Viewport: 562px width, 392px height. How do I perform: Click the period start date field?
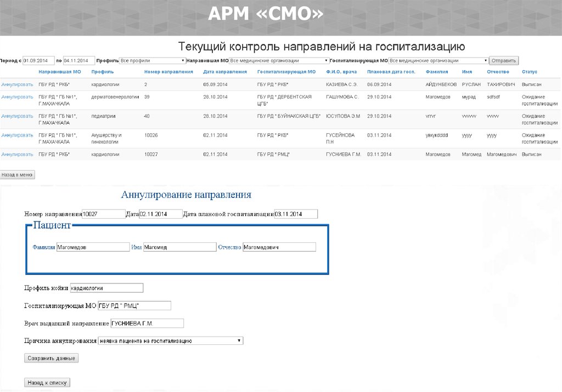tap(38, 61)
